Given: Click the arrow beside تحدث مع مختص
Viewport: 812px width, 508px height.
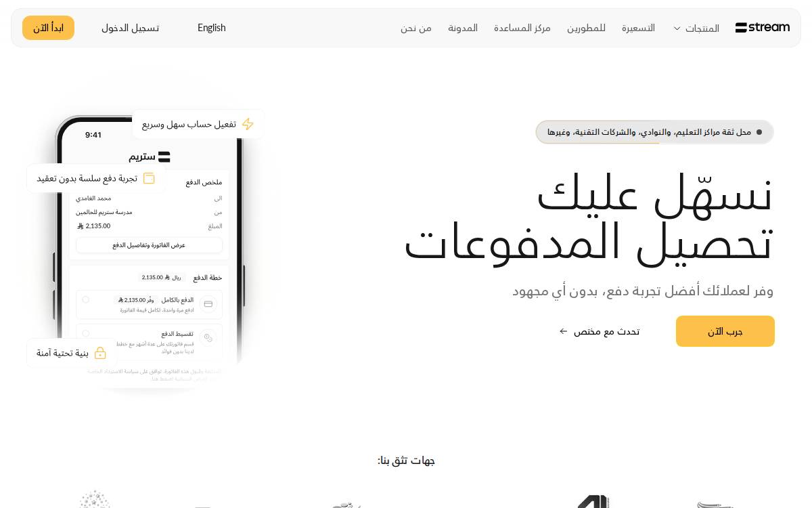Looking at the screenshot, I should coord(564,331).
